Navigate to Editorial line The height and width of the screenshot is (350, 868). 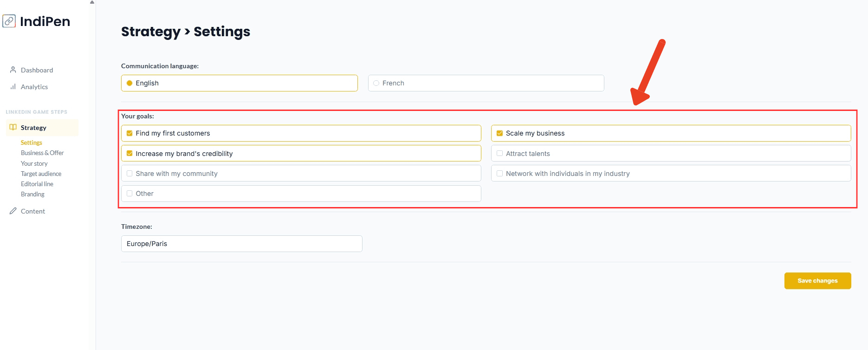[x=37, y=184]
